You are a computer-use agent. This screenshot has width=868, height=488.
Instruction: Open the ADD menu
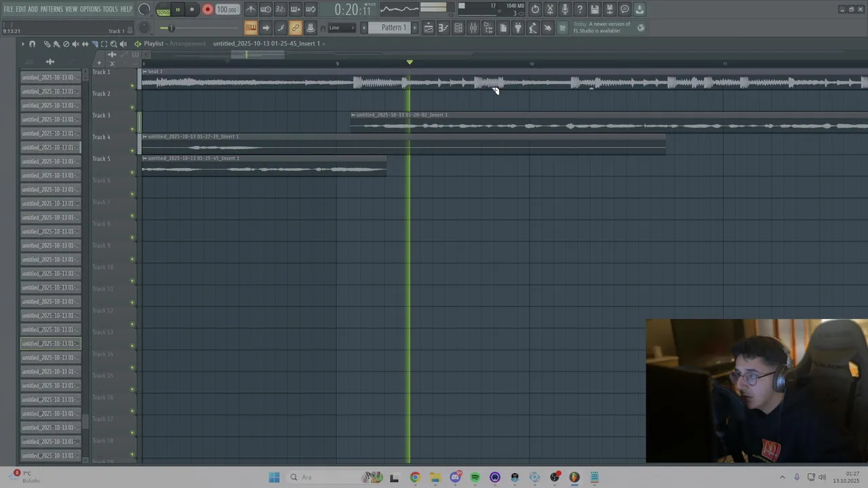33,9
